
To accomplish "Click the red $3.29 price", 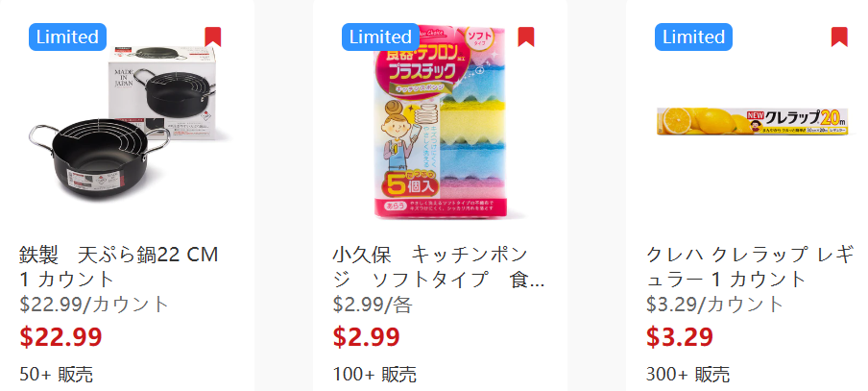I will click(x=680, y=337).
